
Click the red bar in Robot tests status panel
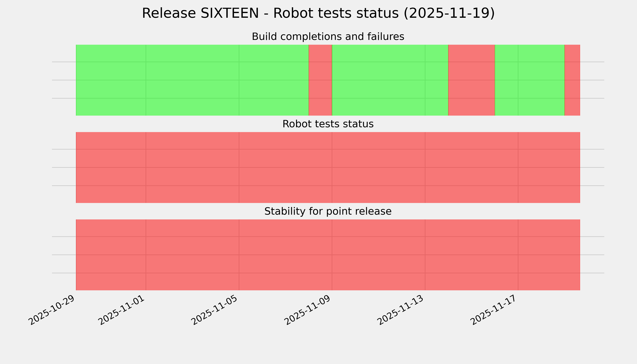328,167
